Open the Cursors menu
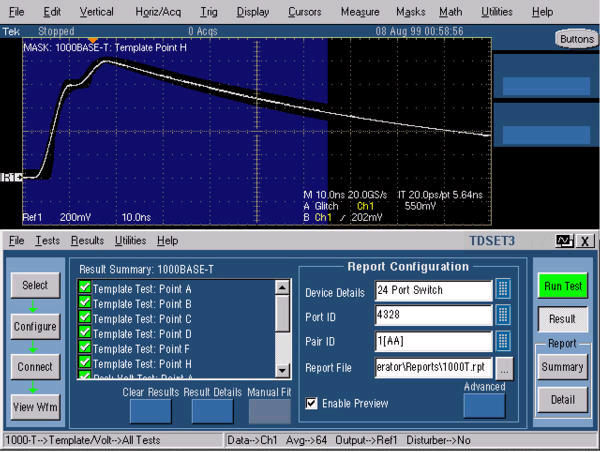 [x=305, y=12]
